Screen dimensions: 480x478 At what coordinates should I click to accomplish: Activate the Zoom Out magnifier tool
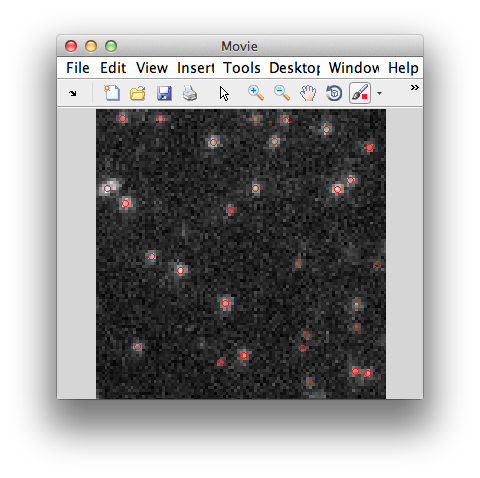pyautogui.click(x=282, y=93)
